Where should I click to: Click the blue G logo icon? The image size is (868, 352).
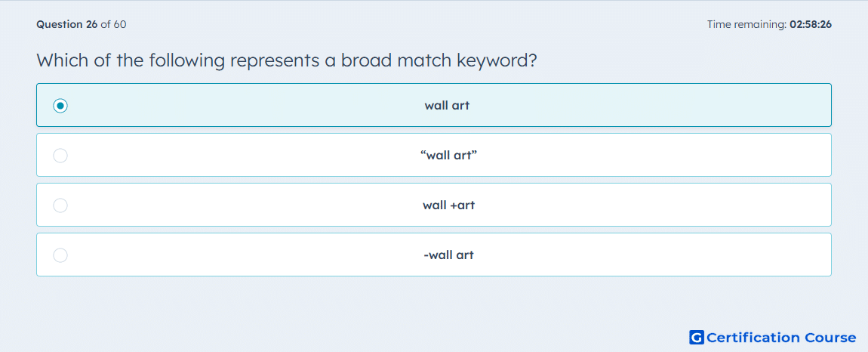pyautogui.click(x=697, y=337)
